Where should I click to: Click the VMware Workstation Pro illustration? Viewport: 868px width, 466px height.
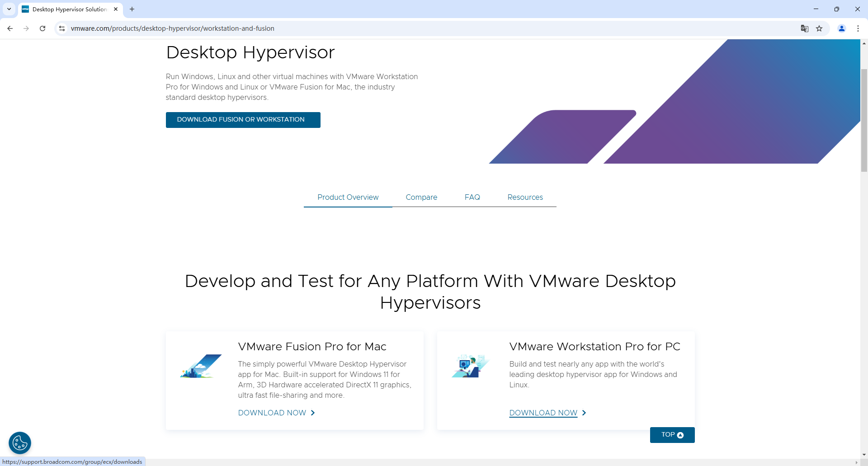pos(471,366)
